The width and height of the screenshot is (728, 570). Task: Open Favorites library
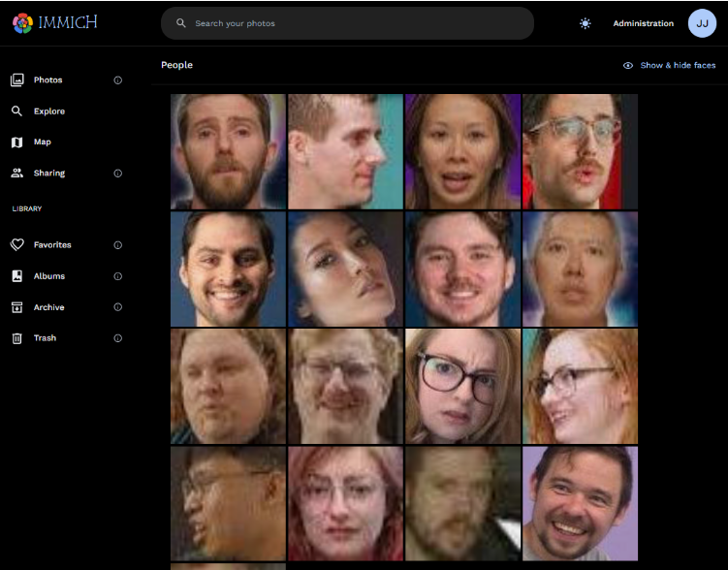52,244
